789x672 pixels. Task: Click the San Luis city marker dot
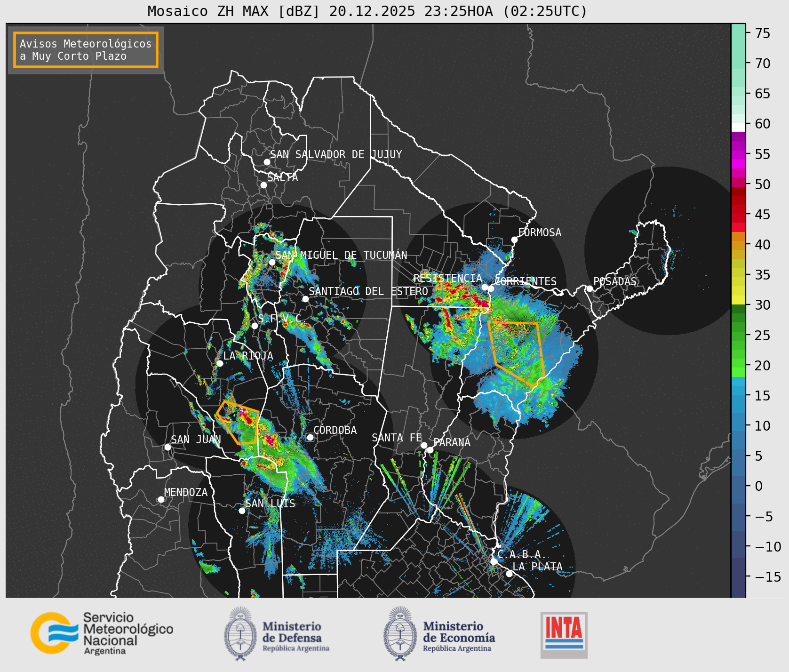click(242, 511)
